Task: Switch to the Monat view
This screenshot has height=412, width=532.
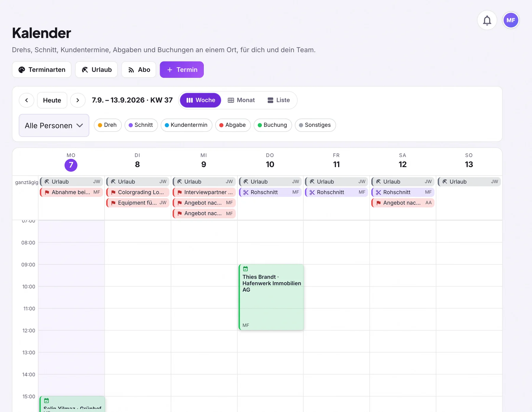Action: pos(241,100)
